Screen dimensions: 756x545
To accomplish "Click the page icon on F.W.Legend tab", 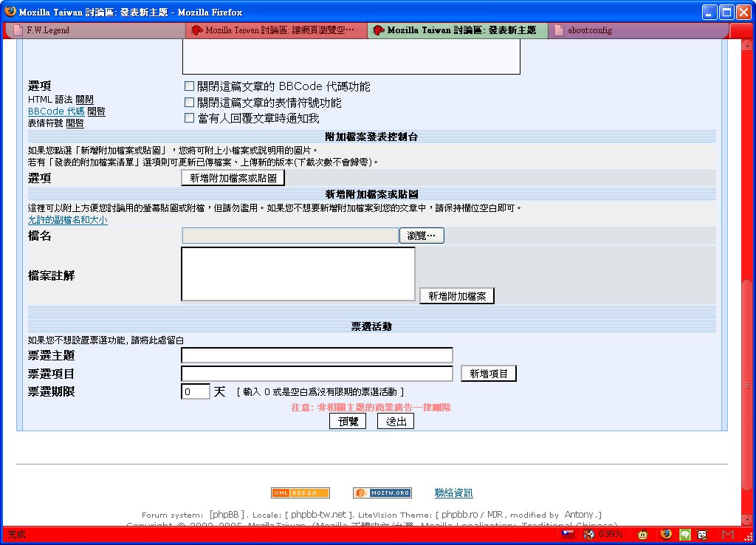I will coord(18,30).
